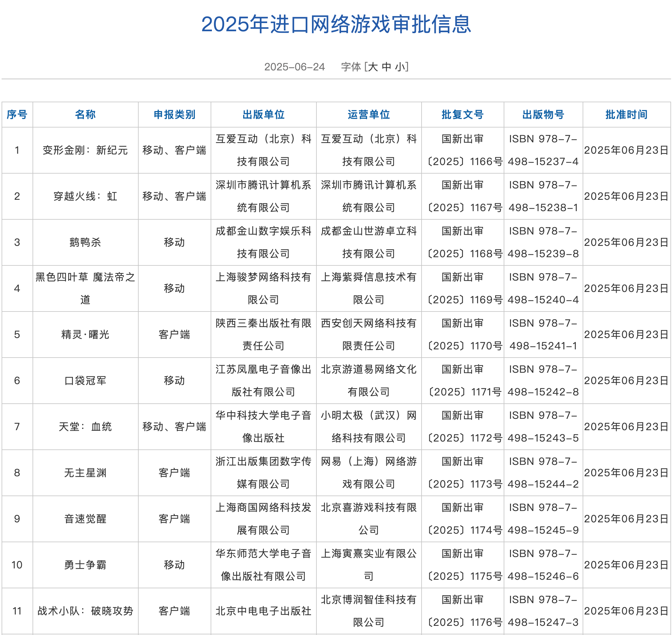The image size is (672, 635).
Task: Click game name 勇士争霸
Action: tap(85, 565)
